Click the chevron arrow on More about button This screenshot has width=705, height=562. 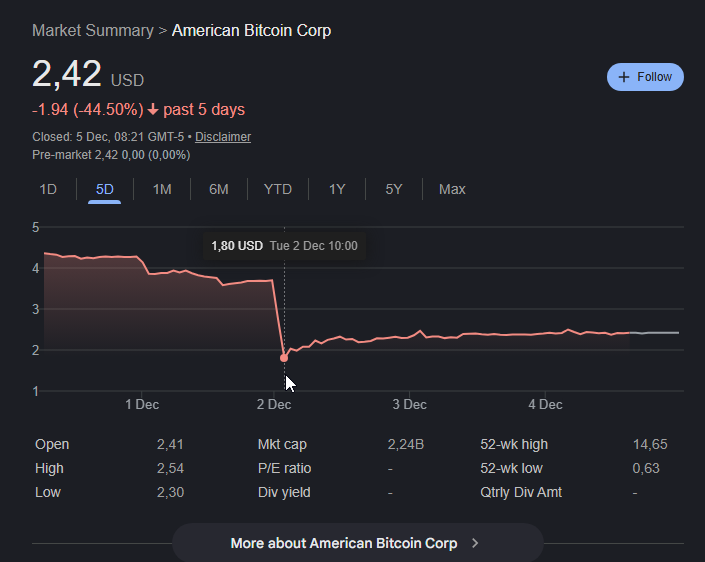point(475,543)
